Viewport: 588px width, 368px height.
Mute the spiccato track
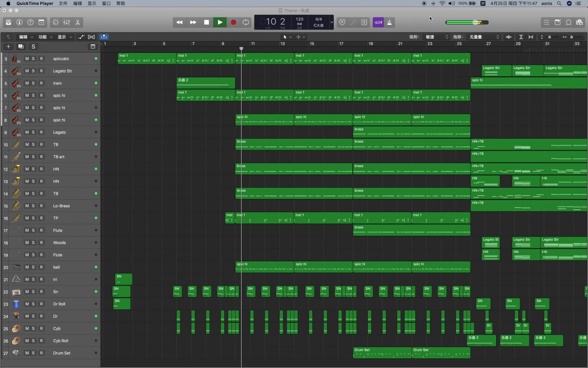pyautogui.click(x=27, y=59)
